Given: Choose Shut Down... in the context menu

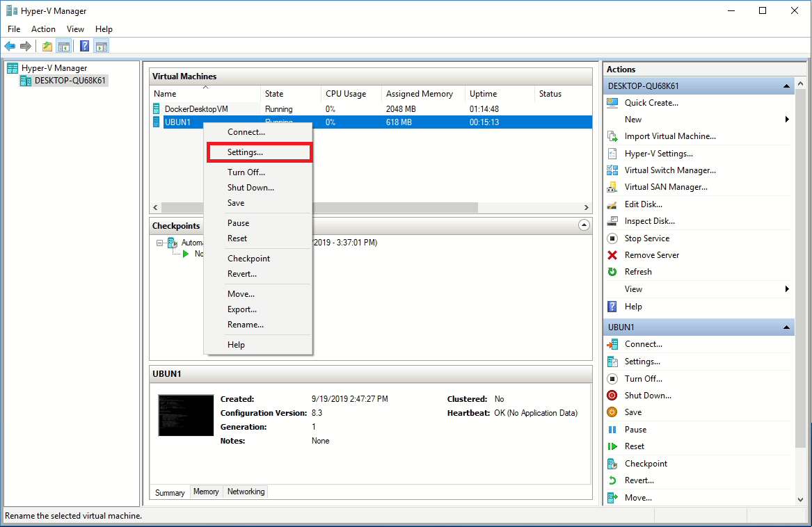Looking at the screenshot, I should [x=260, y=188].
